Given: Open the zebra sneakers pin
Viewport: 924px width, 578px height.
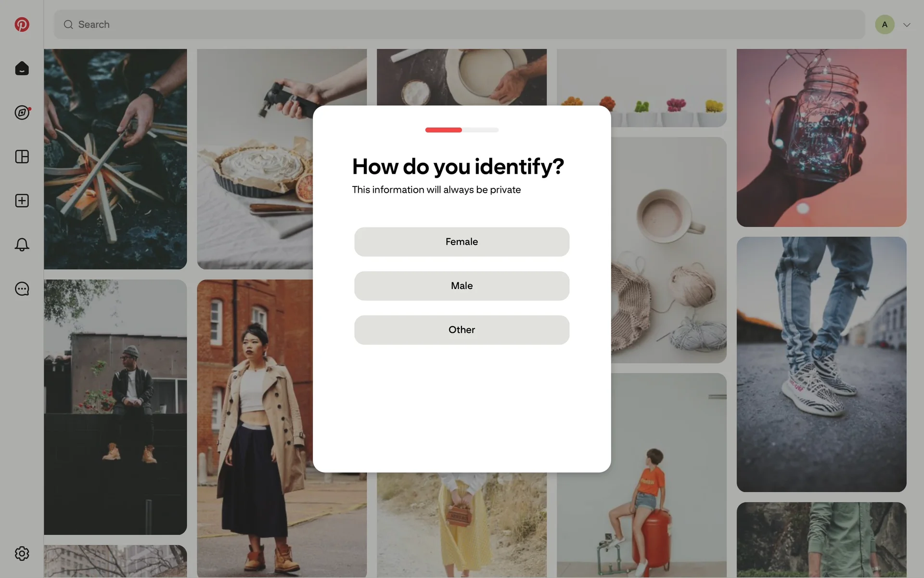Looking at the screenshot, I should [821, 364].
